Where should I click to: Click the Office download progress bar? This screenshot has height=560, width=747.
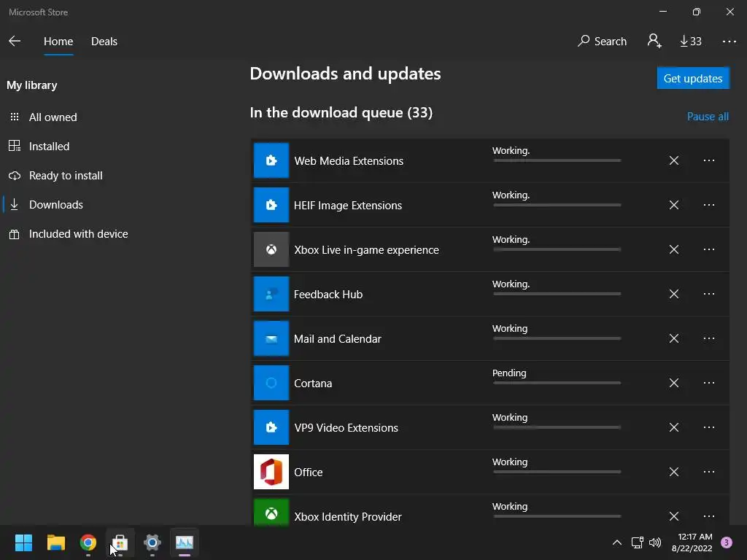(557, 472)
